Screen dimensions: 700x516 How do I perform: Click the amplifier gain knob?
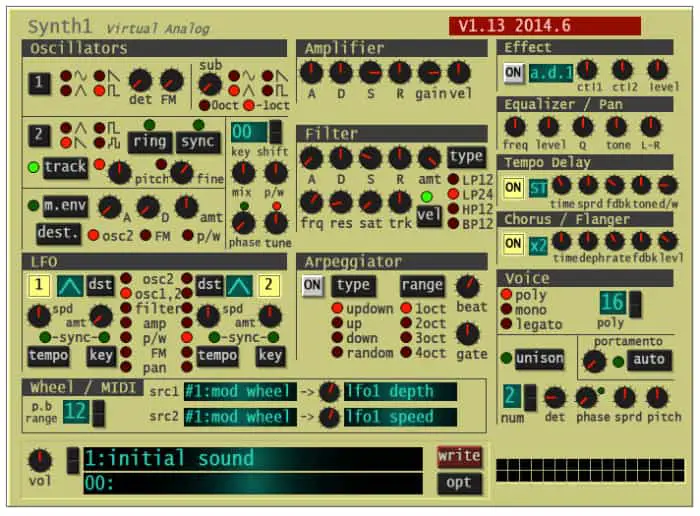click(x=429, y=73)
